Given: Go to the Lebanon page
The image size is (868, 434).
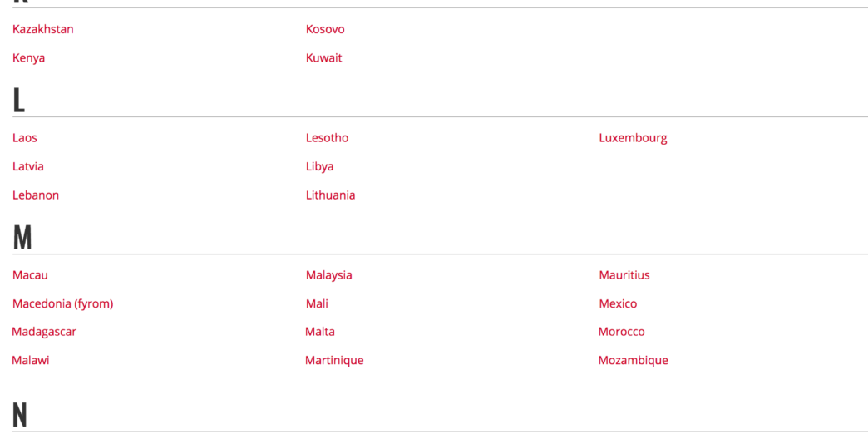Looking at the screenshot, I should (x=36, y=195).
